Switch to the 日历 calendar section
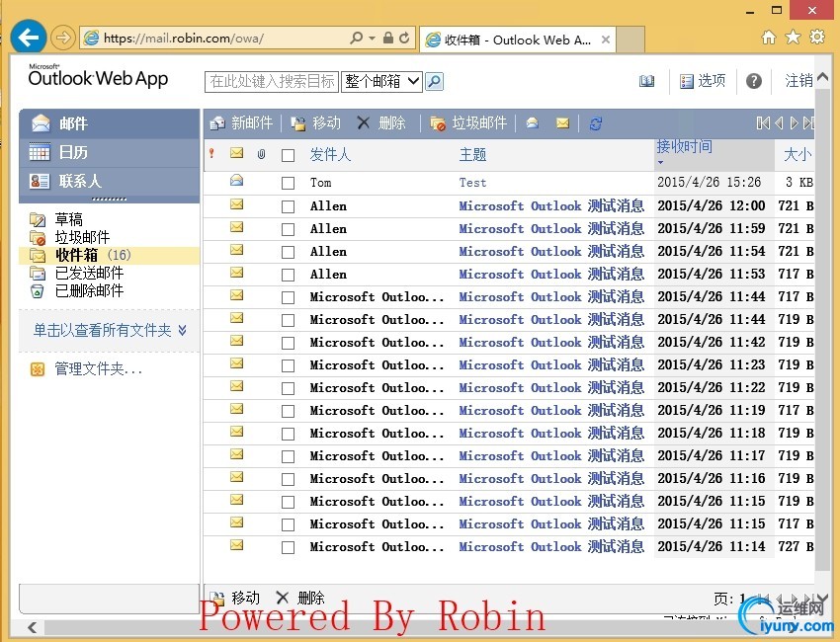 pos(73,152)
